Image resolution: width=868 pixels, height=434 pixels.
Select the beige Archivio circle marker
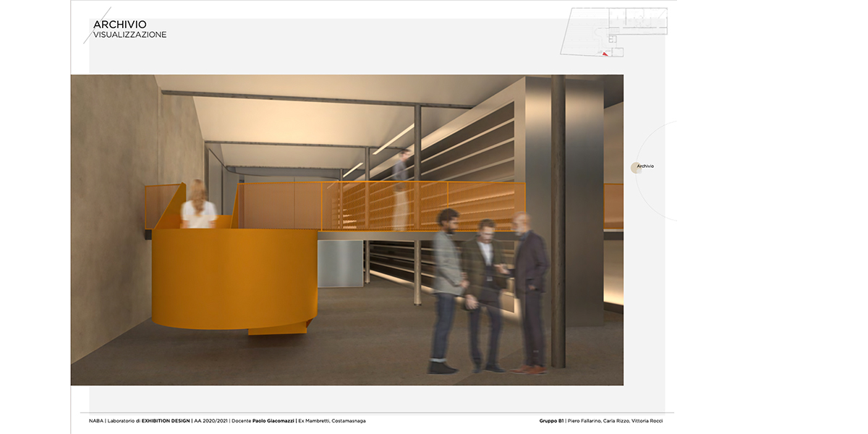[635, 167]
